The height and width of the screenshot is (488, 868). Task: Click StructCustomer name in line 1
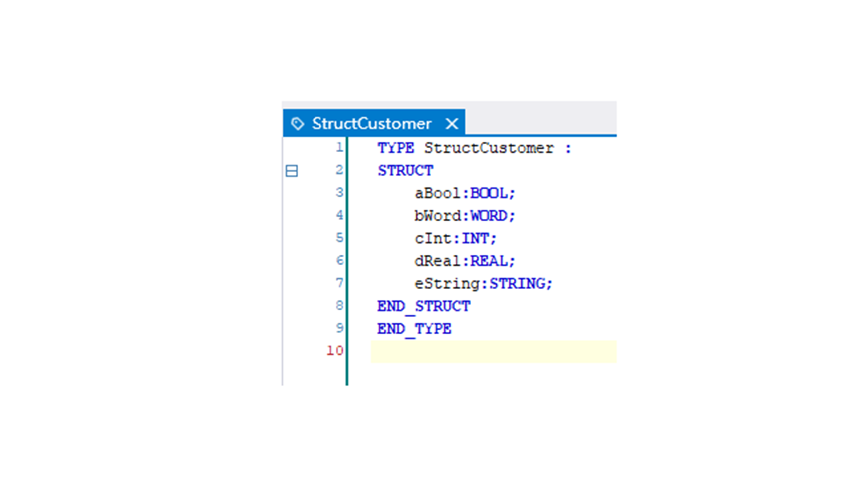pos(489,148)
